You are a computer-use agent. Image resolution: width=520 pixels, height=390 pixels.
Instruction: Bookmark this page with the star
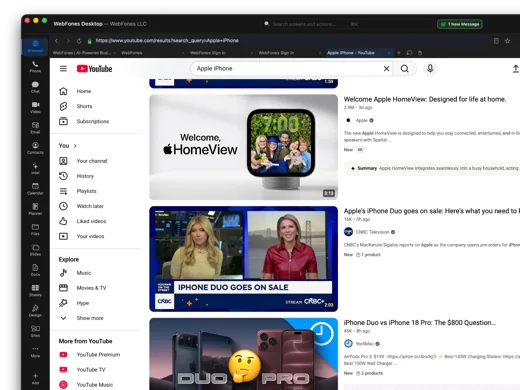tap(507, 41)
